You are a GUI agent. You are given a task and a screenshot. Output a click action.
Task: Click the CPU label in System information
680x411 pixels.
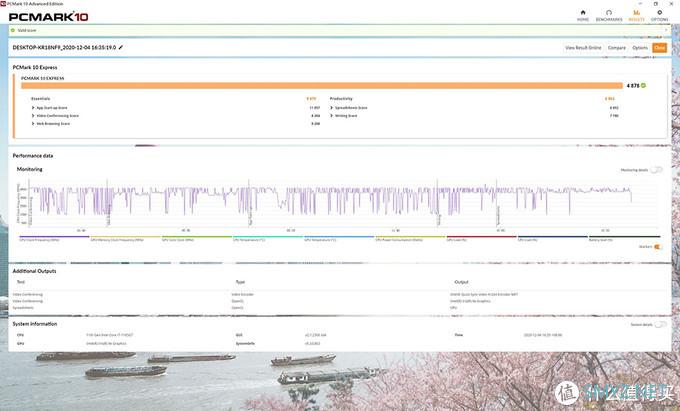point(20,335)
